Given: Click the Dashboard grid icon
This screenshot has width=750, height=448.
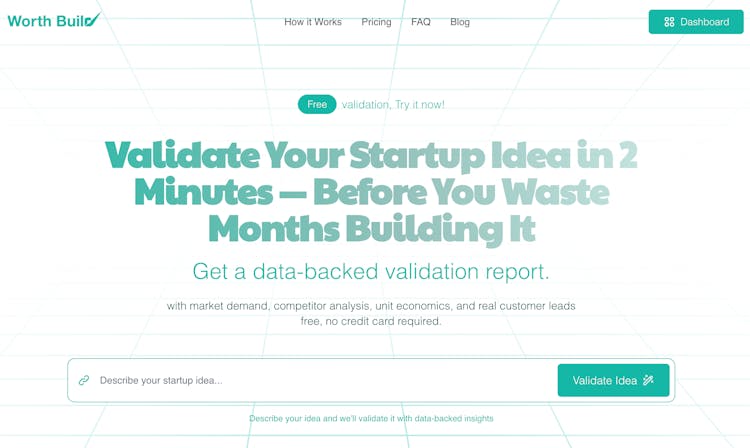Looking at the screenshot, I should [669, 22].
